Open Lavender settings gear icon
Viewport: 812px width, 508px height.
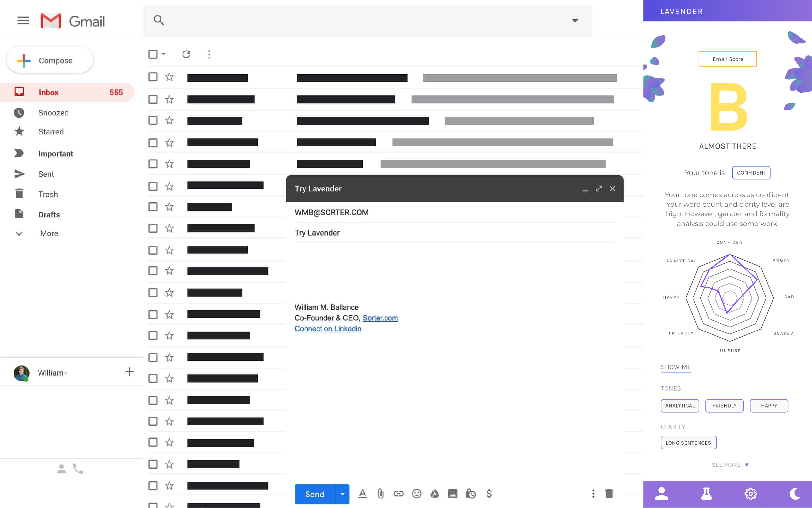pyautogui.click(x=750, y=494)
